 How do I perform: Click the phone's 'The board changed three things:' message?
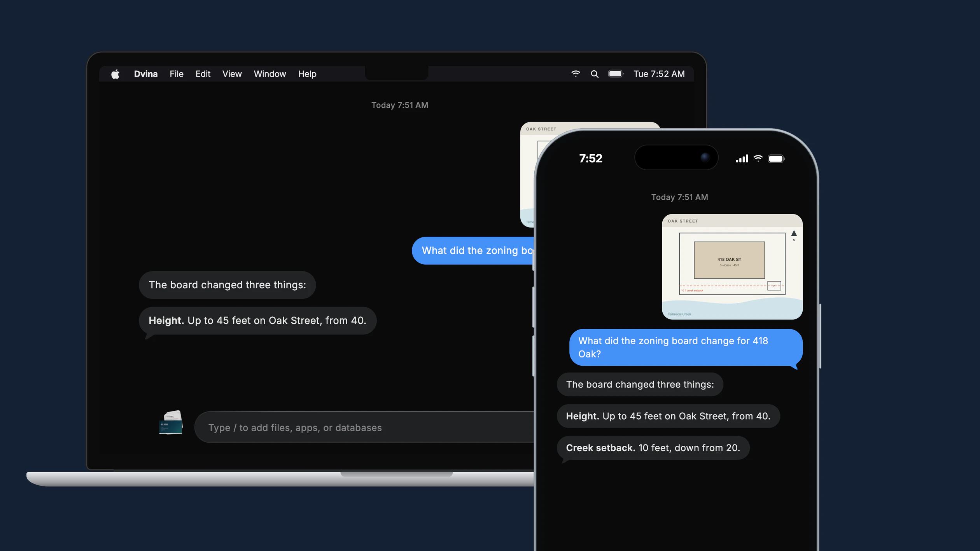point(640,384)
